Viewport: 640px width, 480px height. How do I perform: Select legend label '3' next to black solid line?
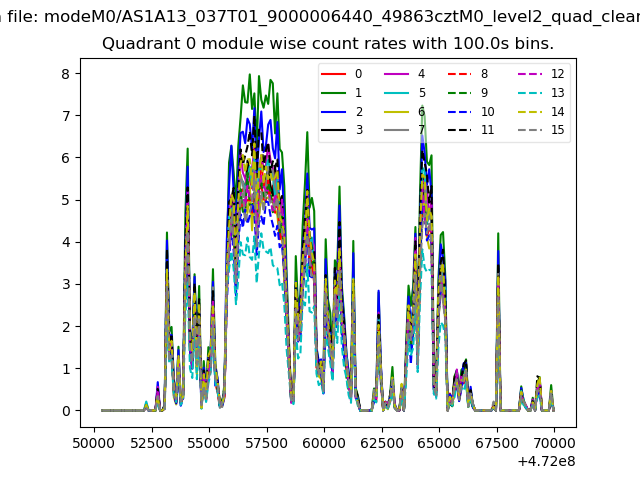[359, 130]
